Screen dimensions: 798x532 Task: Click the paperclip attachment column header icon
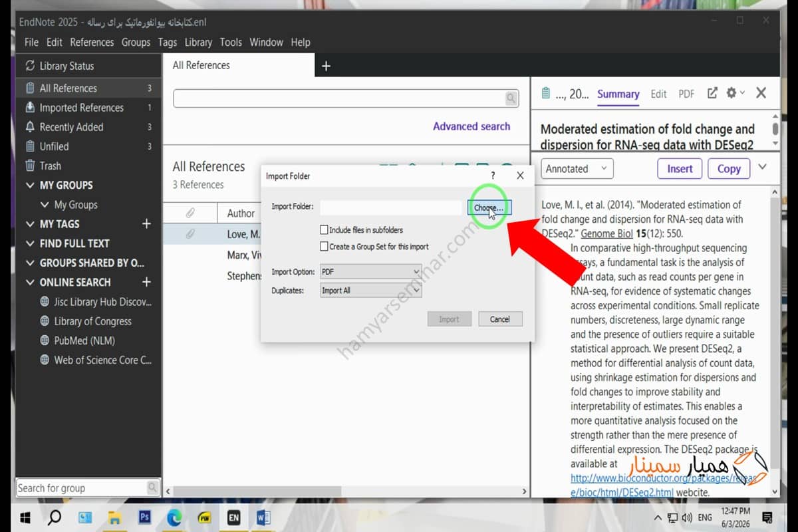[x=190, y=213]
